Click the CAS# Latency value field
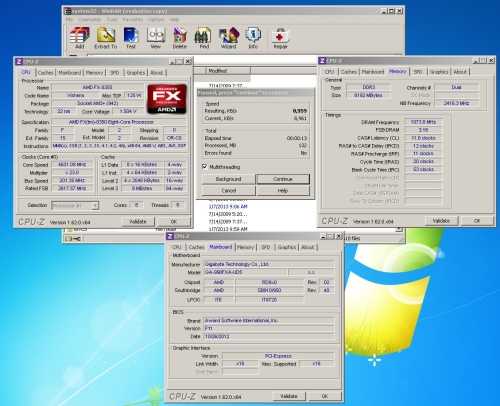Viewport: 500px width, 406px height. tap(423, 138)
